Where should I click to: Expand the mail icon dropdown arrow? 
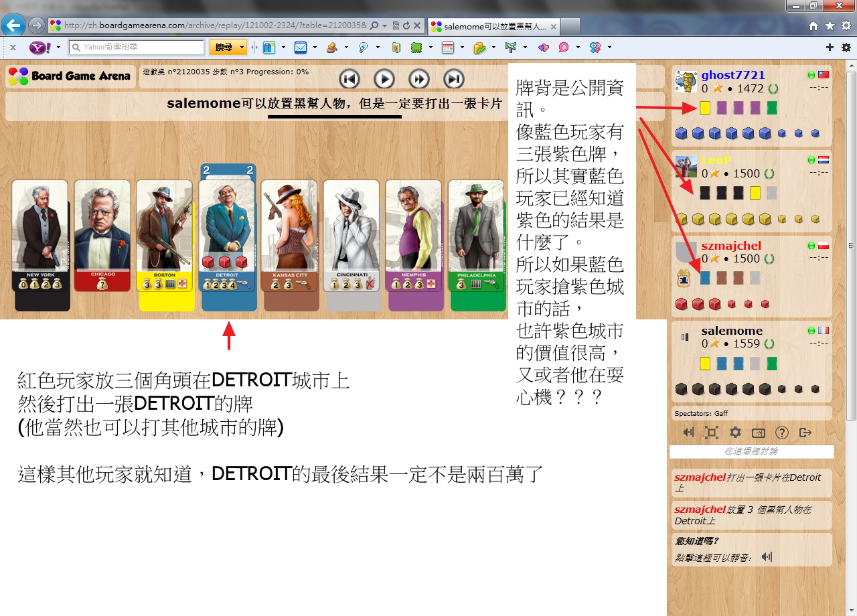coord(315,48)
